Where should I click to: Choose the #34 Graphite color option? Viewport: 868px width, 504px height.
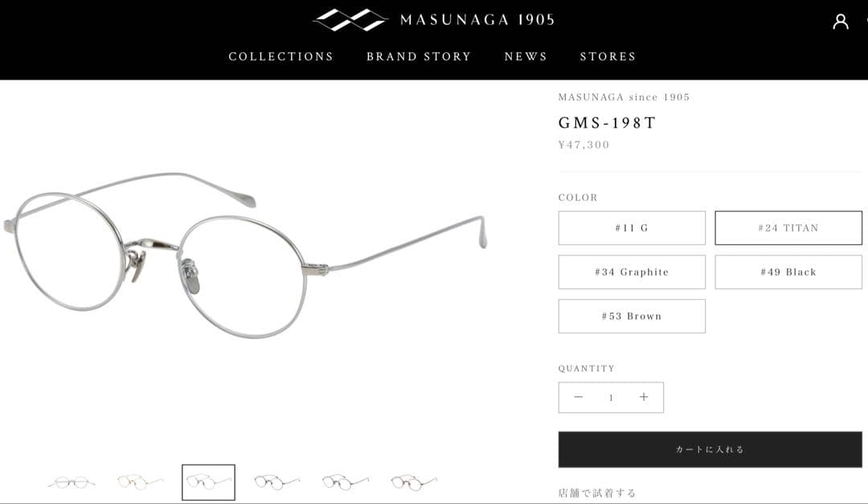632,272
